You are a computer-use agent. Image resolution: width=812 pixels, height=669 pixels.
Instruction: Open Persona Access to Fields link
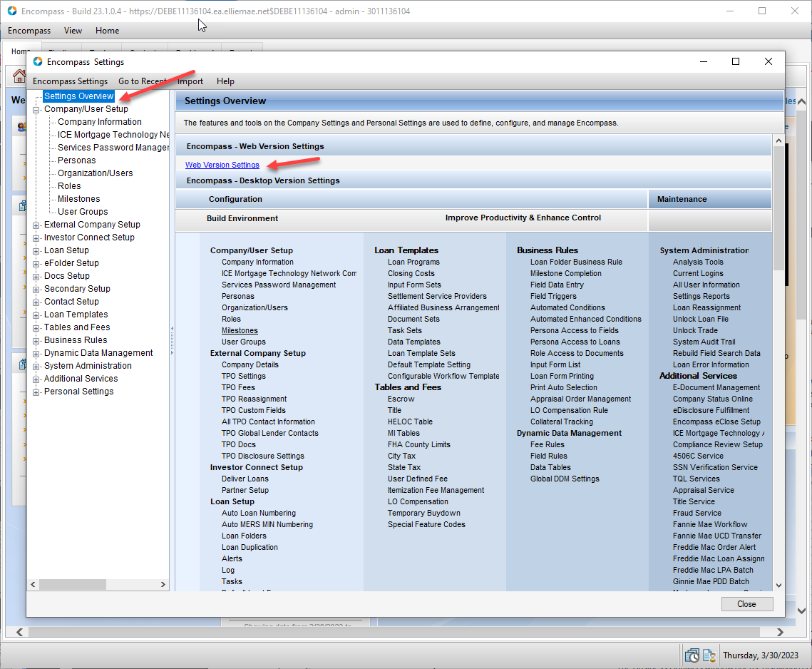pyautogui.click(x=575, y=331)
